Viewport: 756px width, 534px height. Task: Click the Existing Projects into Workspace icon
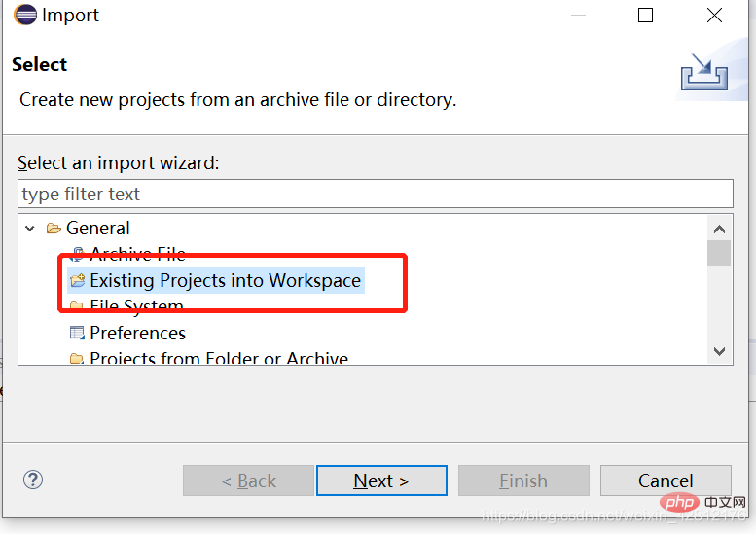tap(77, 280)
